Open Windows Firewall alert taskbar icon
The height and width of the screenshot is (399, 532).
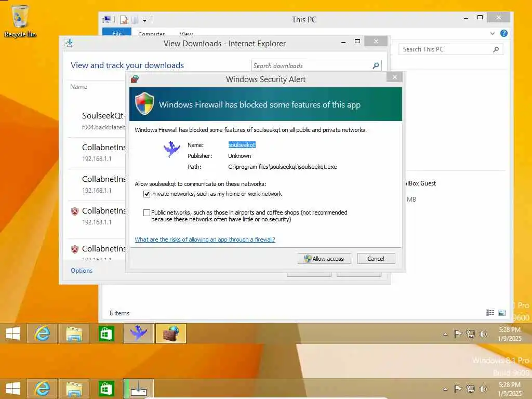point(171,334)
